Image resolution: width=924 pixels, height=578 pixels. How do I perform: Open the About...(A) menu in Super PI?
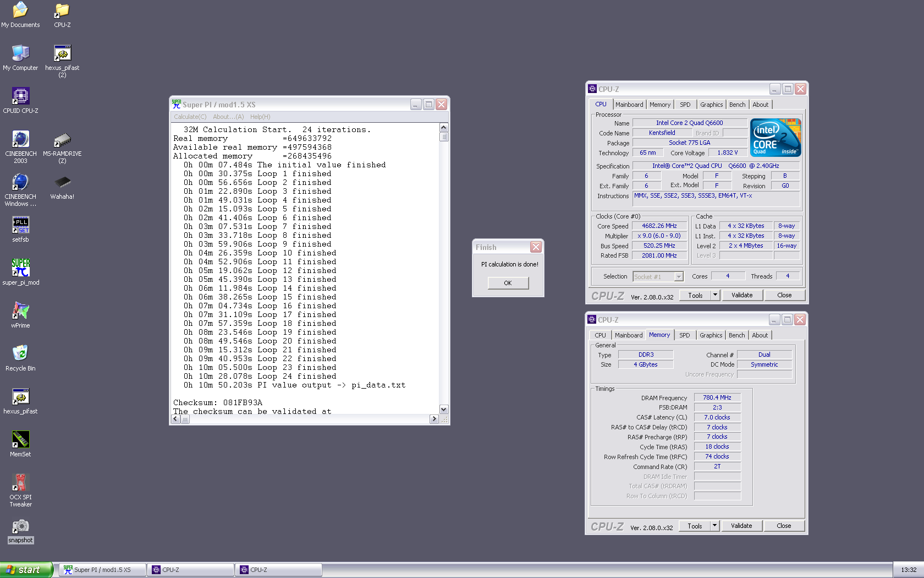click(x=228, y=117)
